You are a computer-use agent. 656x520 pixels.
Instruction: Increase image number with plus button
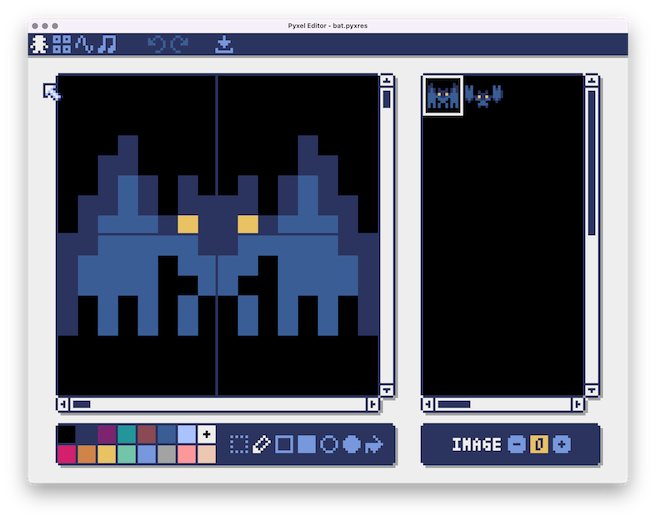click(562, 444)
